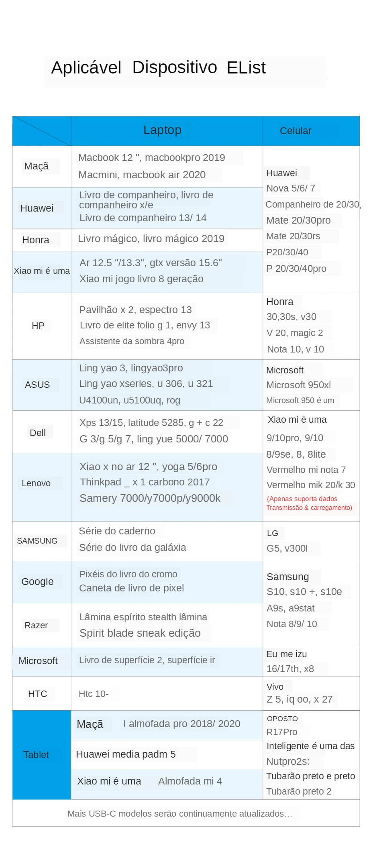The image size is (373, 868).
Task: Select the Lenovo brand cell
Action: click(x=42, y=487)
